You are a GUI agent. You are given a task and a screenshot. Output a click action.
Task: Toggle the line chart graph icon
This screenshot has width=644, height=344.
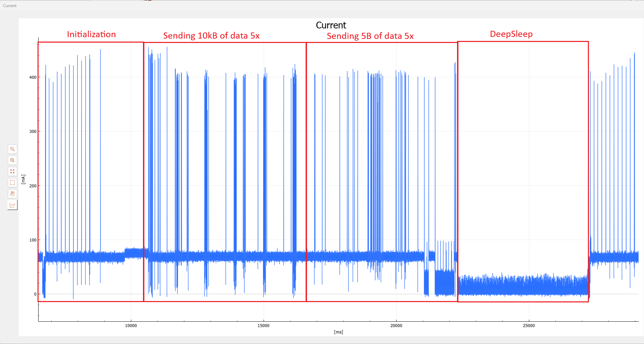13,205
